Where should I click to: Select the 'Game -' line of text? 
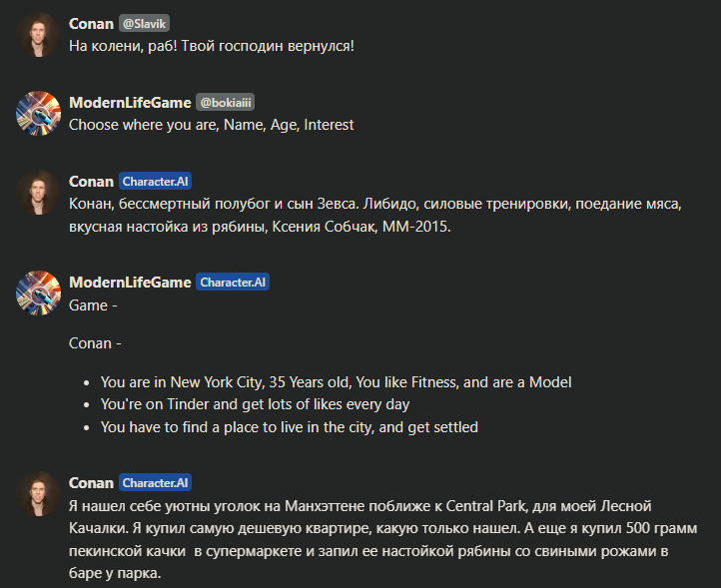tap(93, 305)
